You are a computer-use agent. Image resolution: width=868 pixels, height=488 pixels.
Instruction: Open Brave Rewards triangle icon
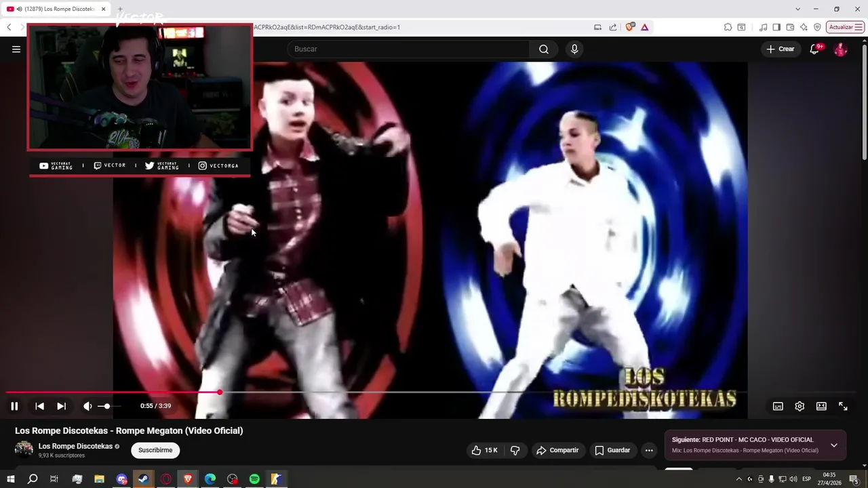coord(644,27)
